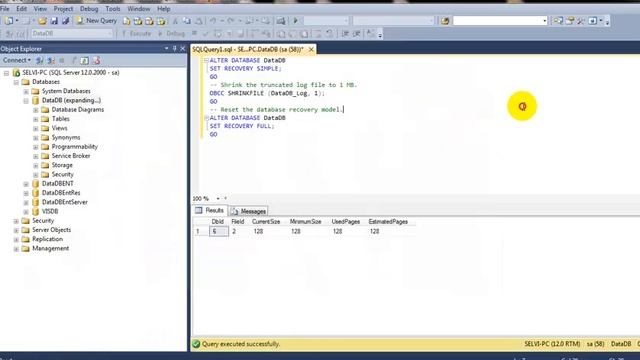Click the Auto Hide pin on Object Explorer

[x=174, y=49]
